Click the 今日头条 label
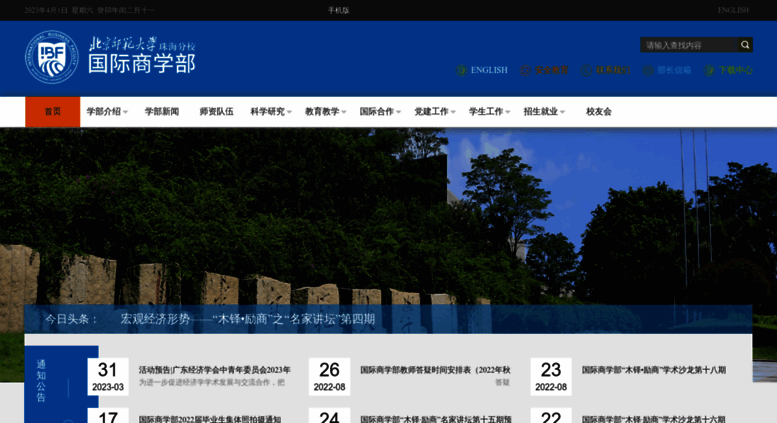 [71, 319]
